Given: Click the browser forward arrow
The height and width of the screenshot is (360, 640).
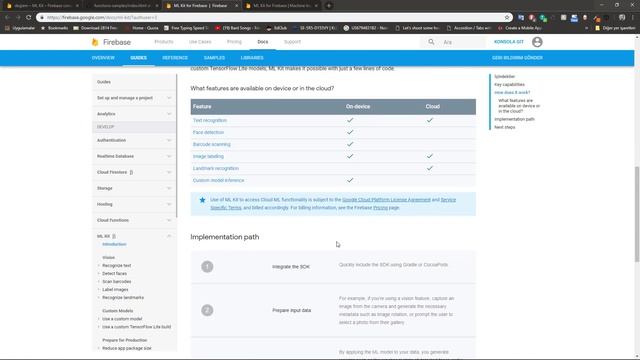Looking at the screenshot, I should pyautogui.click(x=18, y=18).
